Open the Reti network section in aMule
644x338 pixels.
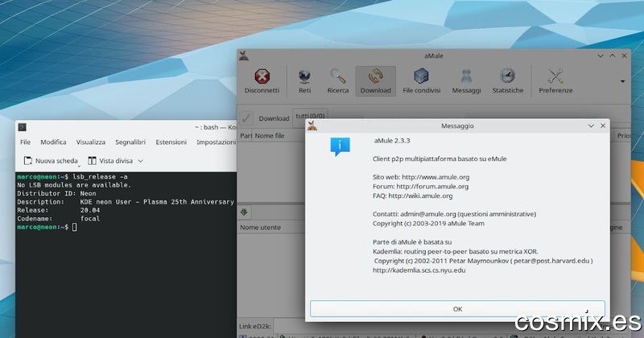coord(304,81)
